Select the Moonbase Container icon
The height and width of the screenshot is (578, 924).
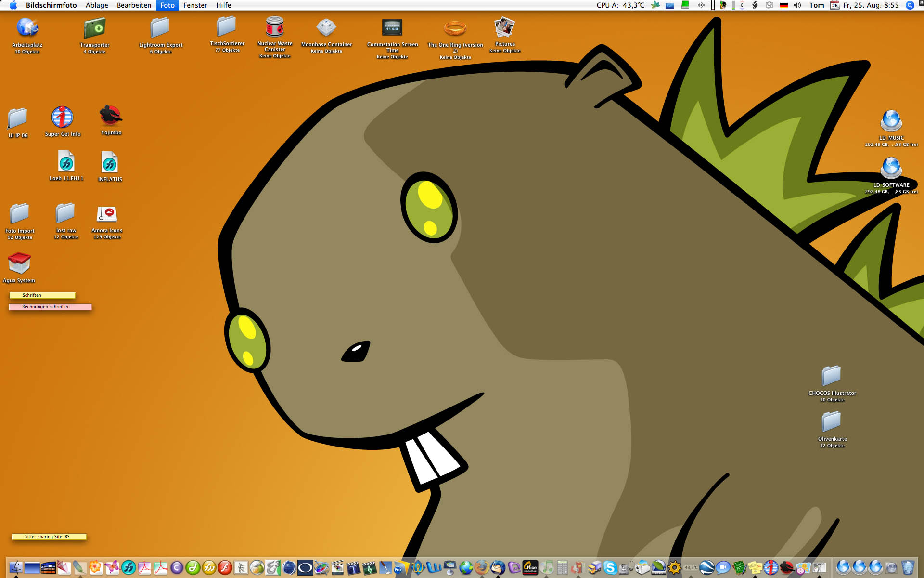coord(326,27)
